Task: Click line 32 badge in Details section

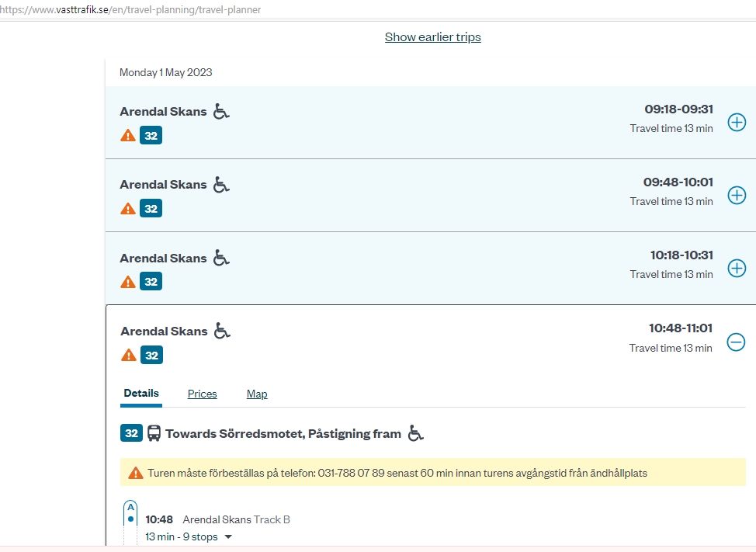Action: 131,433
